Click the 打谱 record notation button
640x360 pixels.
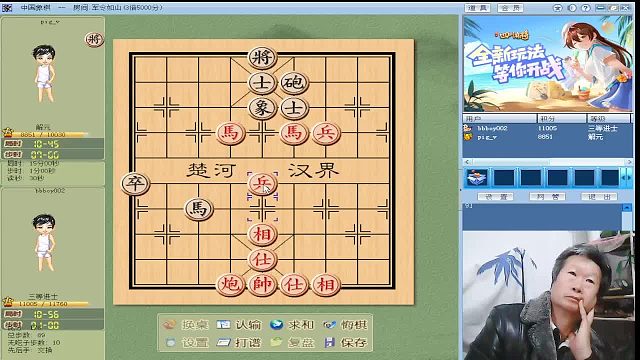tap(238, 342)
